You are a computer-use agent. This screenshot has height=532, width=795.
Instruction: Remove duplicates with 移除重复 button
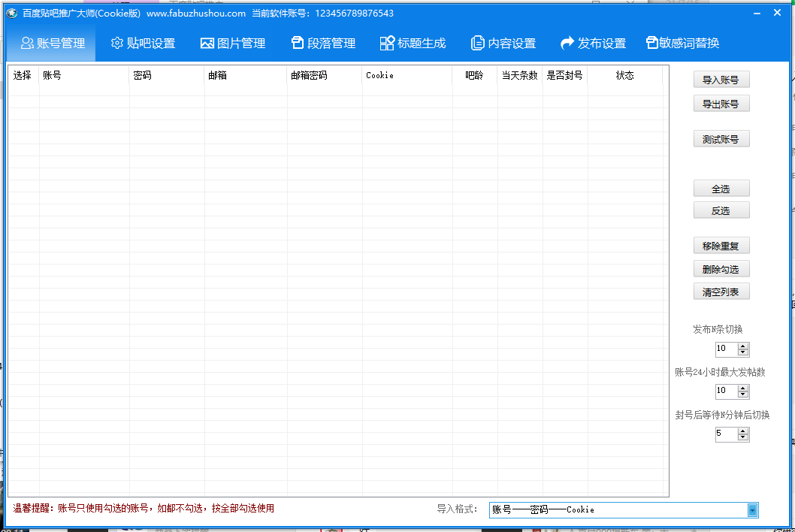[x=721, y=246]
